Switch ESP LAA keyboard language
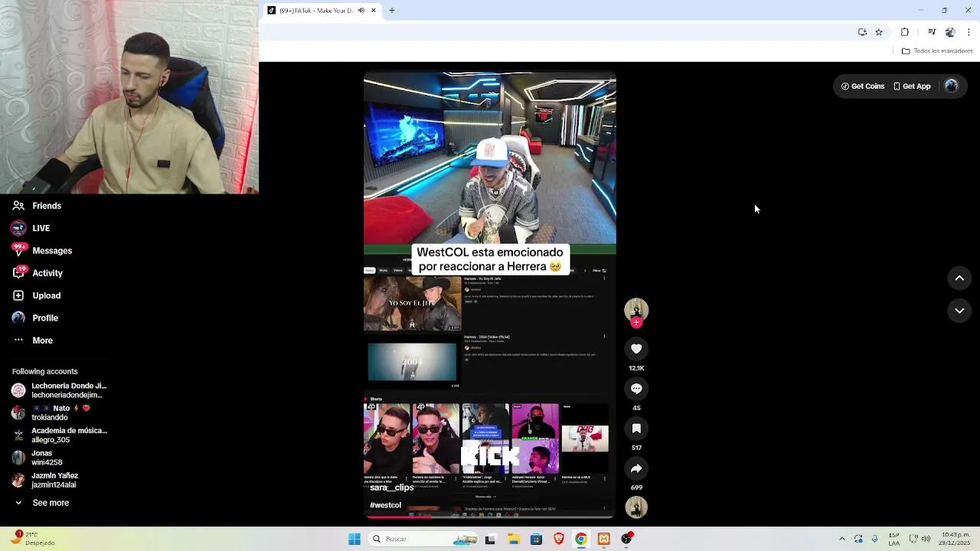Image resolution: width=980 pixels, height=551 pixels. click(x=894, y=539)
